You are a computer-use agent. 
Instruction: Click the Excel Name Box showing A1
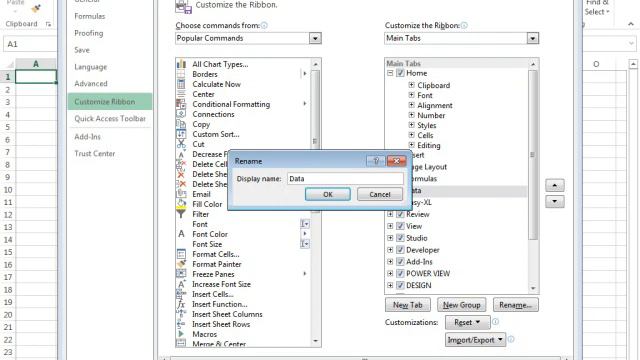point(30,44)
